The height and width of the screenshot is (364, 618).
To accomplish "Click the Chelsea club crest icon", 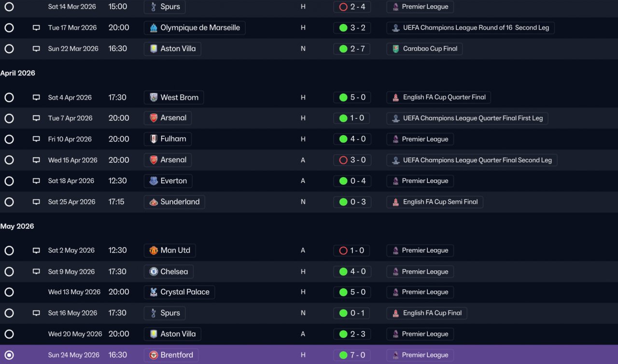I will 154,271.
